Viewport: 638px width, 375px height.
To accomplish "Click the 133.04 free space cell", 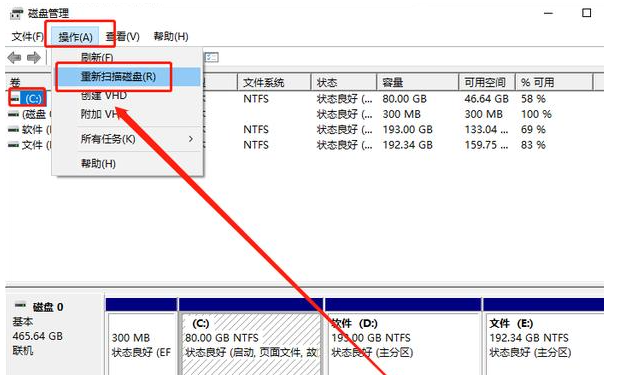I will [487, 130].
